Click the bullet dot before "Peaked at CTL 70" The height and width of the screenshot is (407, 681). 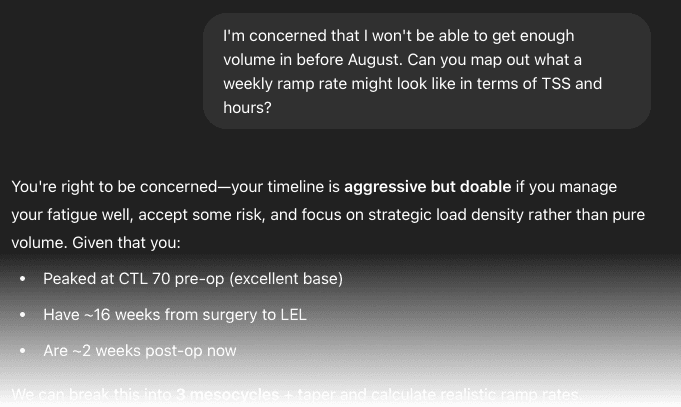[23, 278]
